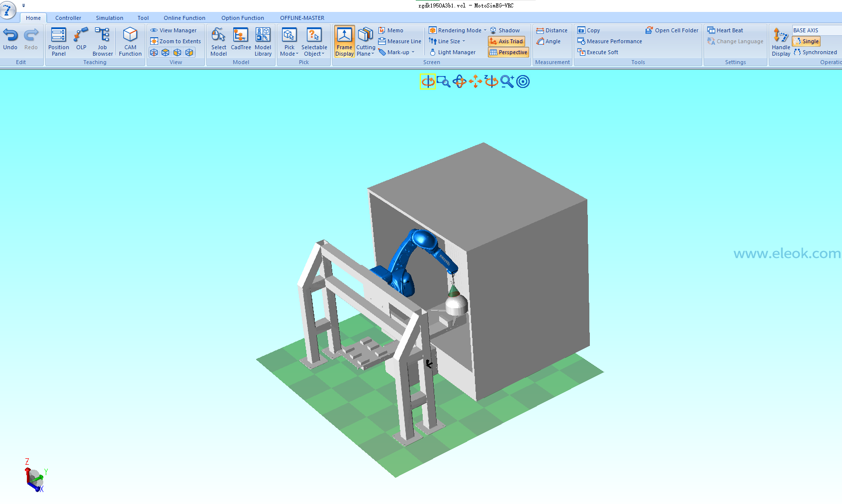
Task: Open the CadTree panel
Action: (241, 39)
